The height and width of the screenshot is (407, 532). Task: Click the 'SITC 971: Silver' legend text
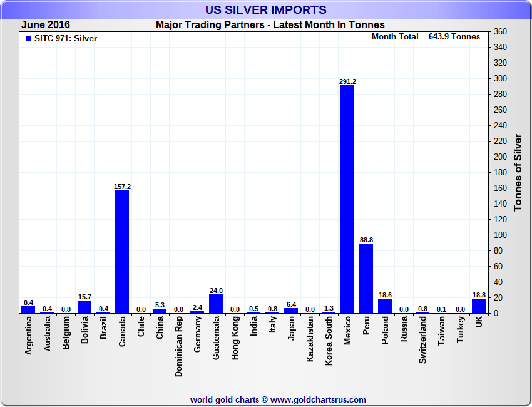coord(66,39)
